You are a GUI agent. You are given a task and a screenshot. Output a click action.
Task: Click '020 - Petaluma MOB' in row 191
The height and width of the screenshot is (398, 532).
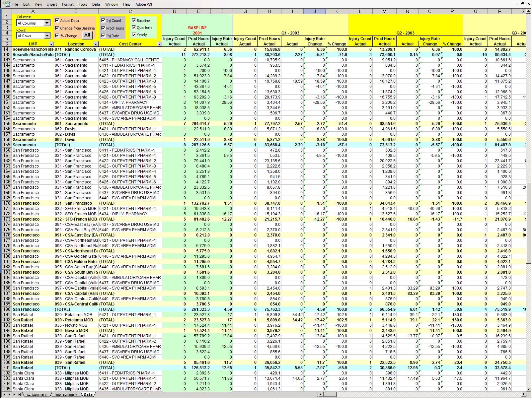tap(76, 315)
